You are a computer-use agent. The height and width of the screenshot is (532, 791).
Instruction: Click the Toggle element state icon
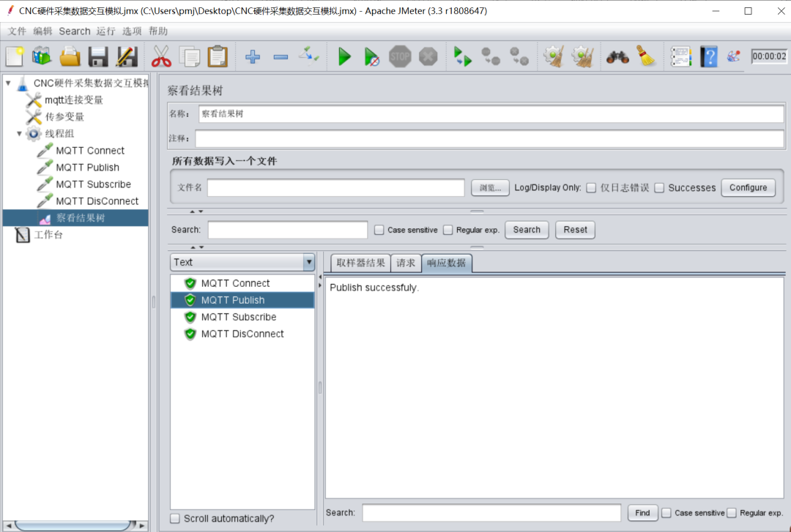tap(309, 56)
